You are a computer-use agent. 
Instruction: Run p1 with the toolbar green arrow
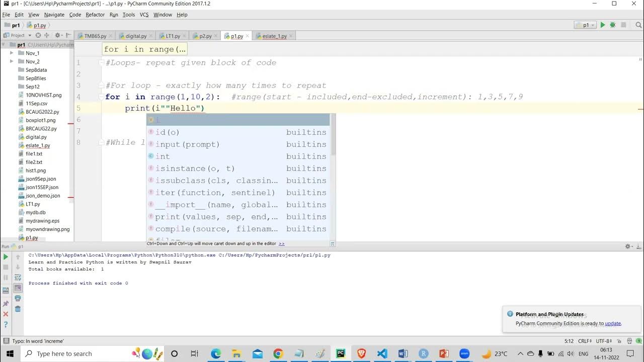pos(602,25)
